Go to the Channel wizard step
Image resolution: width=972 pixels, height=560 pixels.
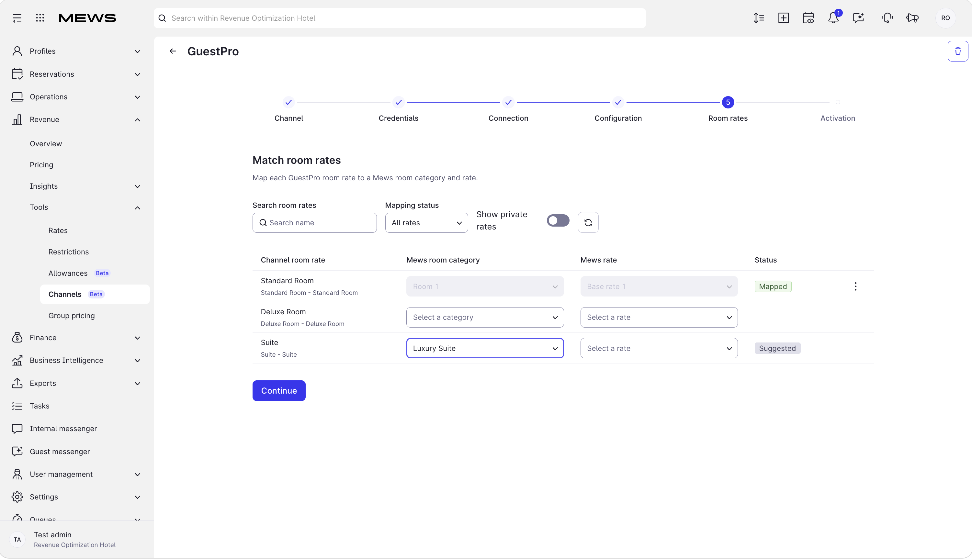tap(288, 109)
